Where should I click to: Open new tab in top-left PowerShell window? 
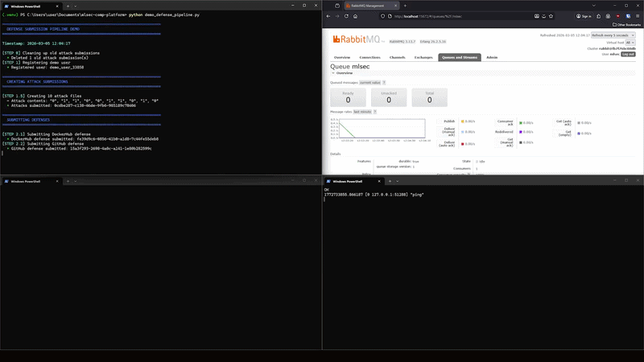pyautogui.click(x=68, y=6)
